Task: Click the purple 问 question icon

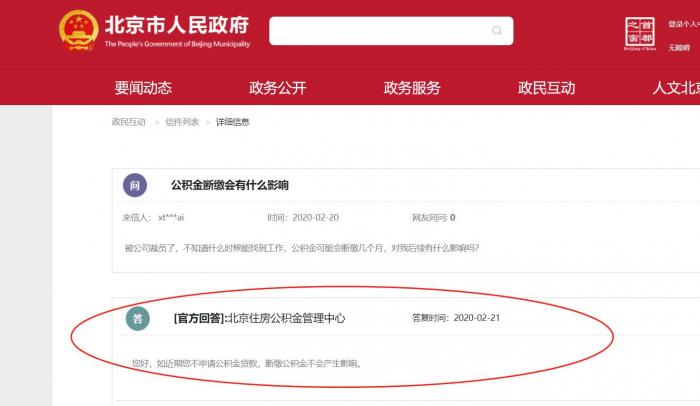Action: point(135,185)
